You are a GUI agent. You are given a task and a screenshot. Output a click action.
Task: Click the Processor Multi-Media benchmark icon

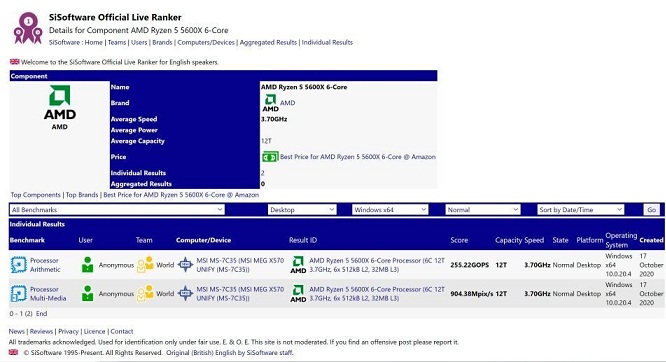point(18,294)
